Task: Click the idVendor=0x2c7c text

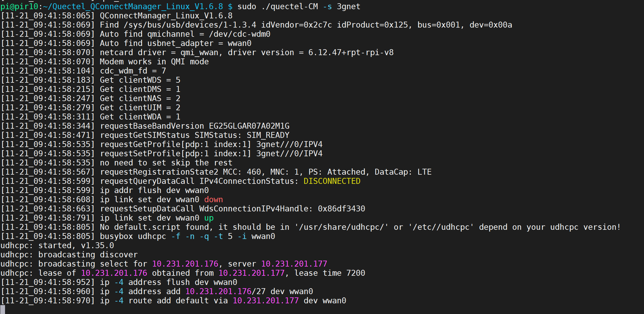Action: [x=296, y=25]
